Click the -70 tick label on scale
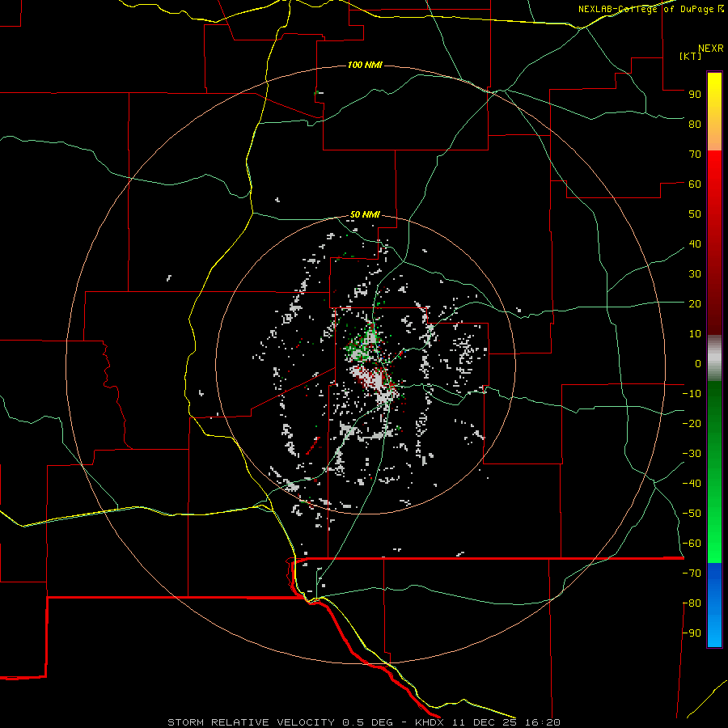Screen dimensions: 728x728 [692, 574]
